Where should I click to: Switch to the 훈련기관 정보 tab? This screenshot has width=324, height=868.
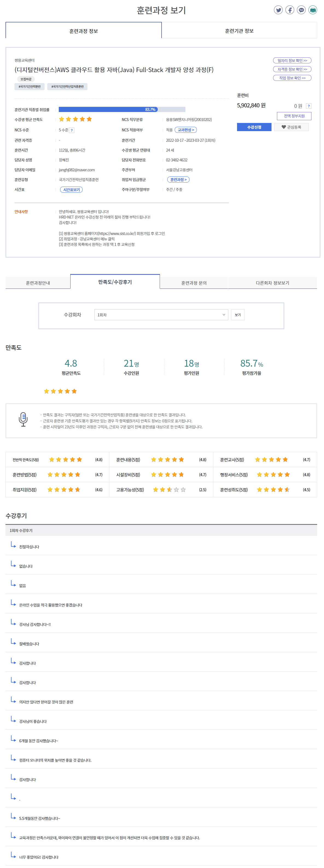click(239, 31)
